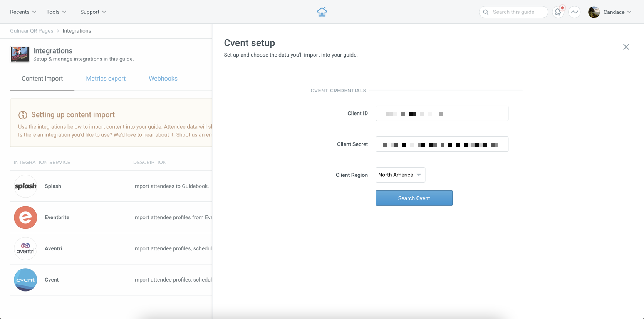Select the Eventbrite integration name
Viewport: 644px width, 319px height.
57,217
